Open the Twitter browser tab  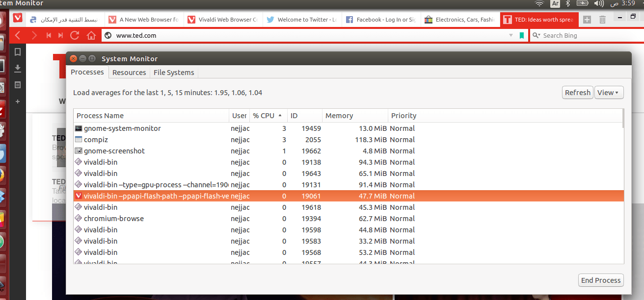[x=302, y=20]
